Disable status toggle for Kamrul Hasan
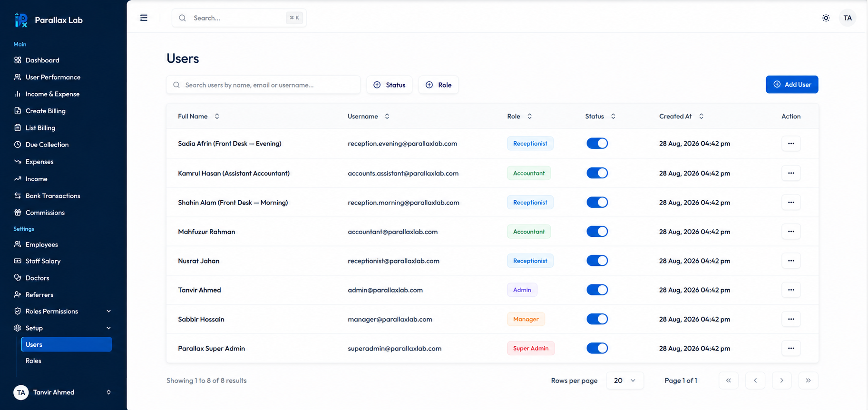Image resolution: width=868 pixels, height=410 pixels. (x=597, y=173)
